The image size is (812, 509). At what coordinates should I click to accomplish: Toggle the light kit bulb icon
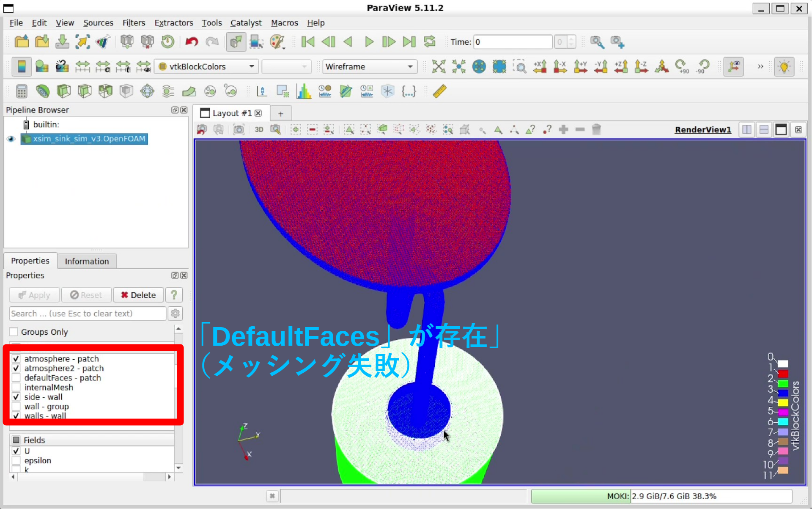[x=784, y=66]
